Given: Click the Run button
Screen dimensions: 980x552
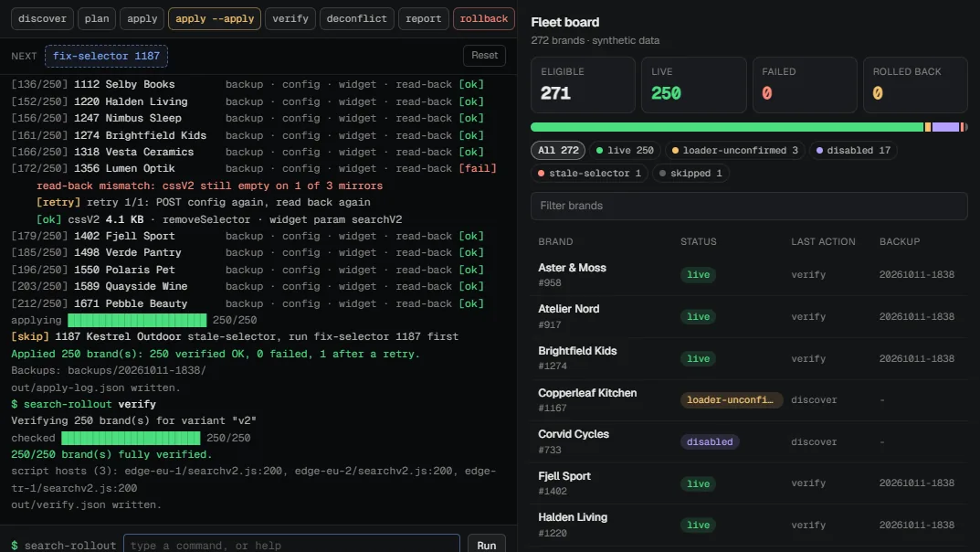Looking at the screenshot, I should coord(486,545).
